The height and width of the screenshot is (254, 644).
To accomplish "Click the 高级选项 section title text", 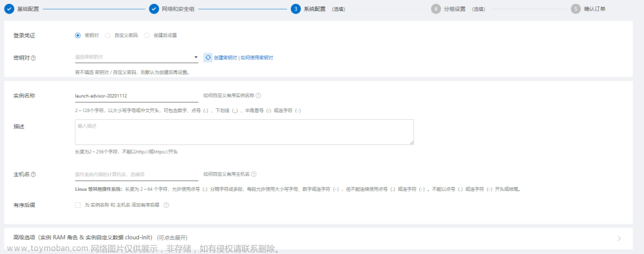I will [x=83, y=237].
